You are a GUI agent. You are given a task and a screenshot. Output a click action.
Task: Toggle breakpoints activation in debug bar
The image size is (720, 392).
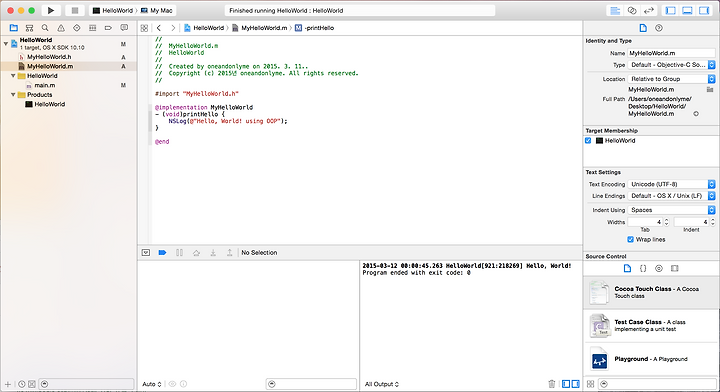[163, 252]
